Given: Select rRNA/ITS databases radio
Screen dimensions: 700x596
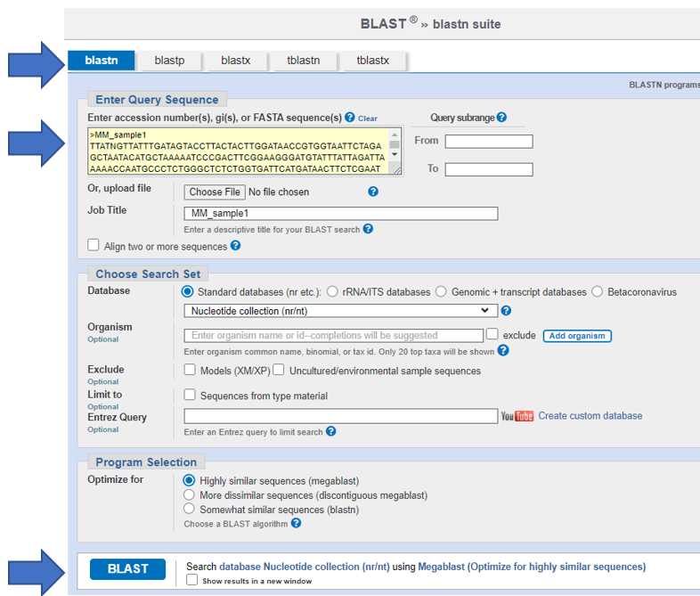Looking at the screenshot, I should 332,291.
